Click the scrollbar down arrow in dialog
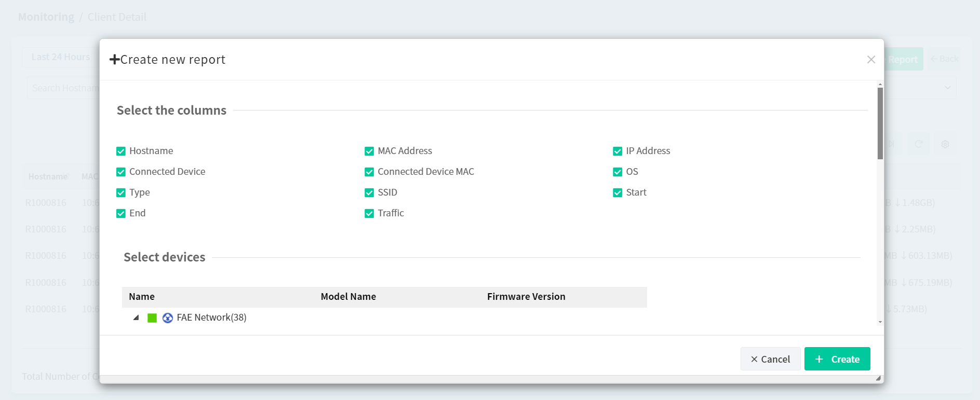980x400 pixels. (x=880, y=322)
